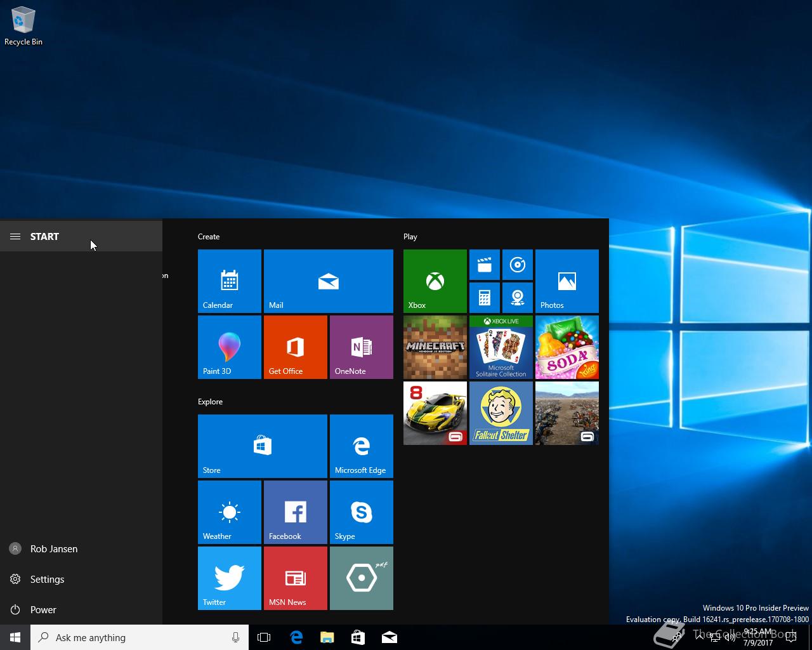This screenshot has height=650, width=812.
Task: Click the Explore group heading
Action: point(210,401)
